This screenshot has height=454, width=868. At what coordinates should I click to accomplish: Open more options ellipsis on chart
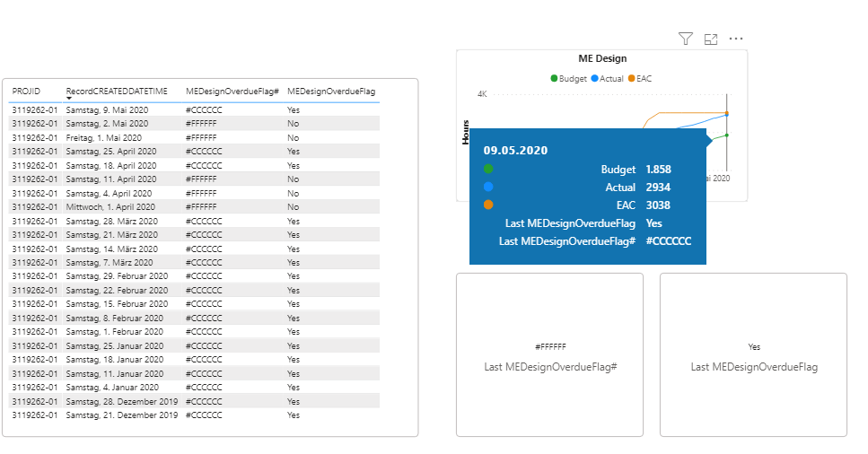(x=736, y=39)
